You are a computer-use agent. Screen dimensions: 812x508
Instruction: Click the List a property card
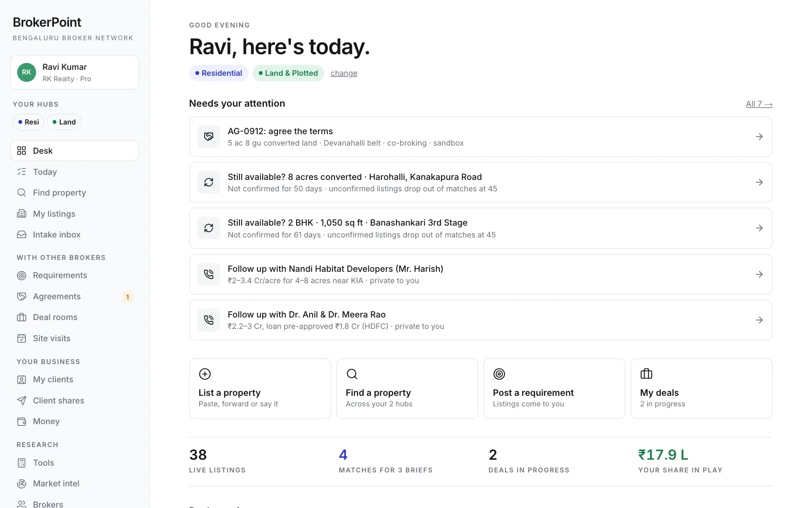pyautogui.click(x=260, y=389)
